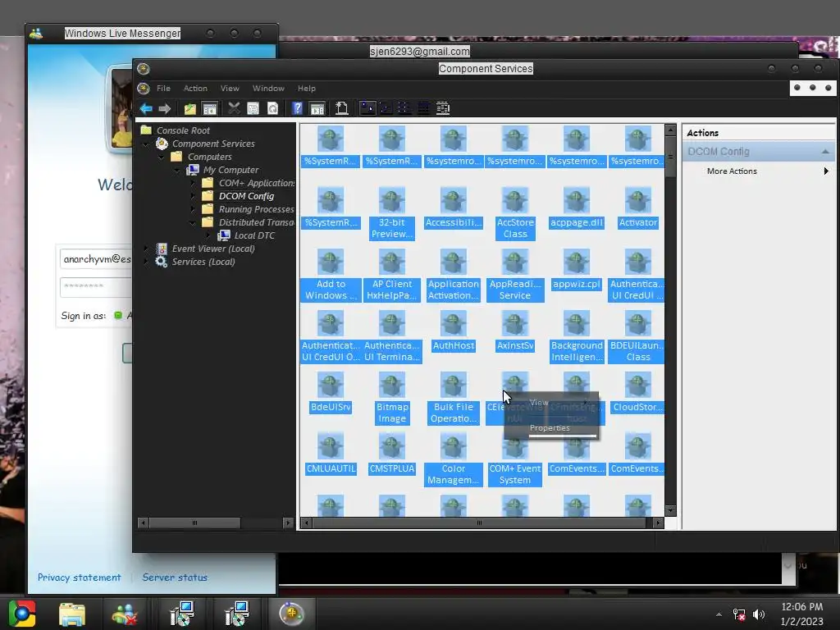Image resolution: width=840 pixels, height=630 pixels.
Task: Select the AxInstSv component icon
Action: click(515, 331)
